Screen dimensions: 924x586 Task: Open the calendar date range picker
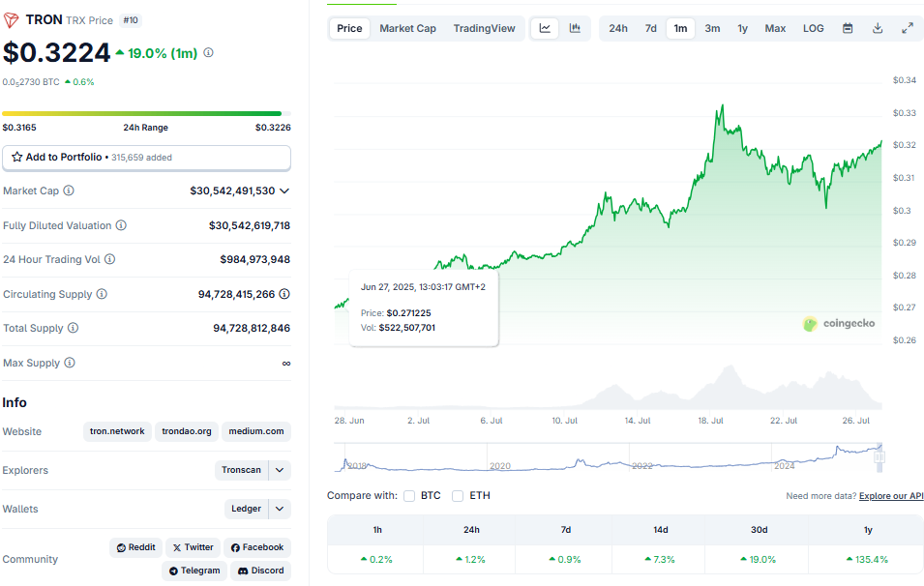click(x=848, y=28)
